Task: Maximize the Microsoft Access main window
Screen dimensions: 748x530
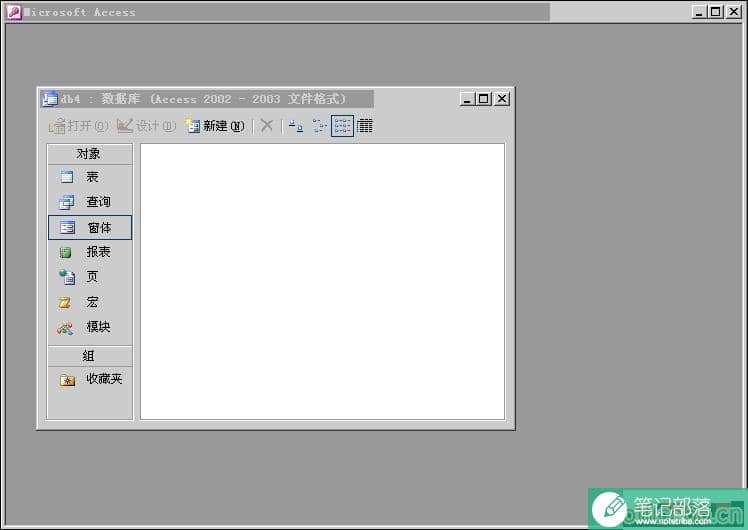Action: pyautogui.click(x=716, y=12)
